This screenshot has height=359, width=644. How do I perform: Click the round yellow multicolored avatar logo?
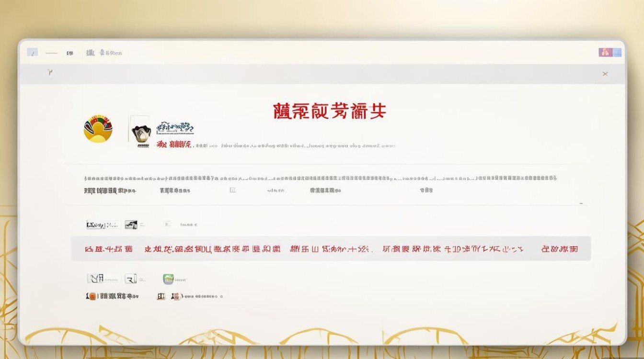pyautogui.click(x=98, y=129)
